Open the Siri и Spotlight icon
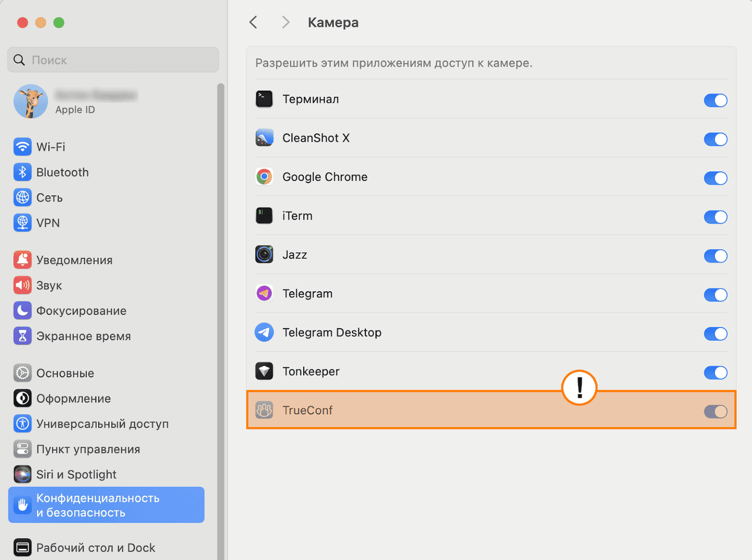 click(22, 474)
